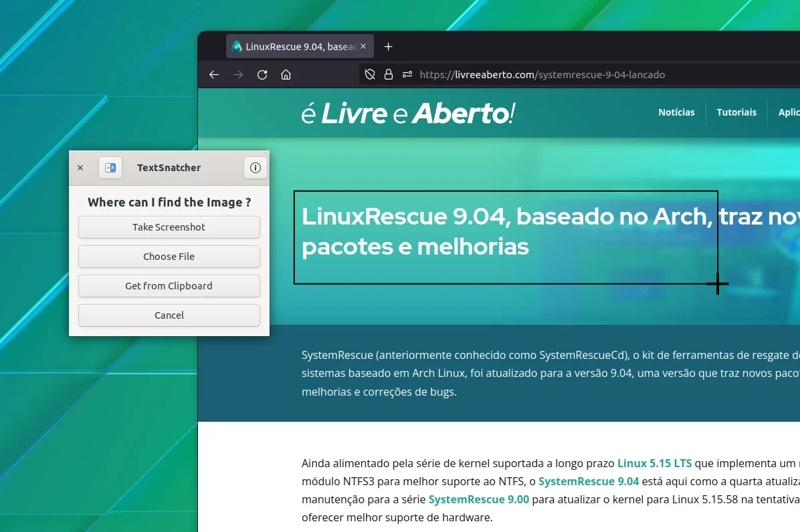Open the browser home page
Viewport: 800px width, 532px height.
[286, 75]
